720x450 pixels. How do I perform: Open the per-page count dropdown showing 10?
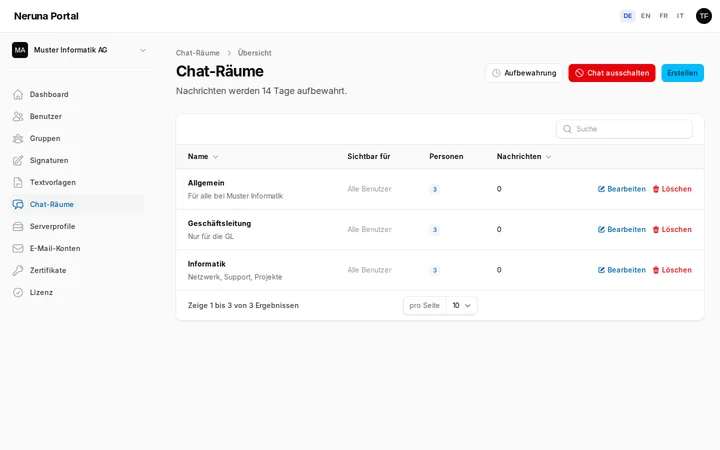pos(461,306)
